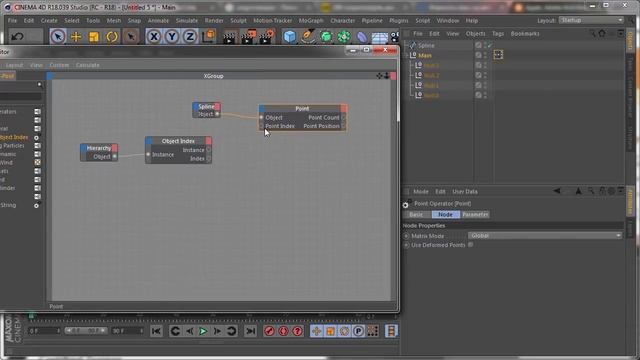The width and height of the screenshot is (640, 360).
Task: Click Spline object's layer square
Action: [478, 45]
